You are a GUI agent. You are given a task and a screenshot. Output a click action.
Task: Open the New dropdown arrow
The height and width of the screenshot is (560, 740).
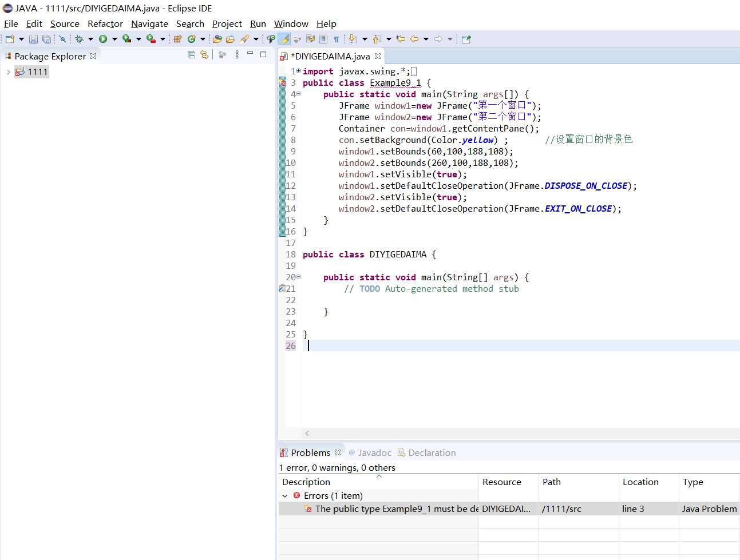(x=21, y=39)
